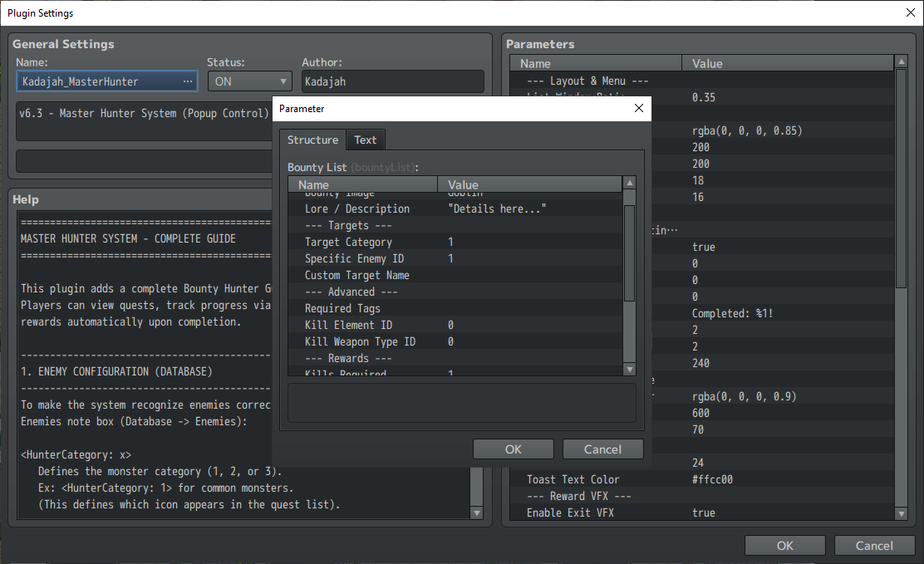Click Cancel in the Parameter dialog
The width and height of the screenshot is (924, 564).
[x=602, y=449]
